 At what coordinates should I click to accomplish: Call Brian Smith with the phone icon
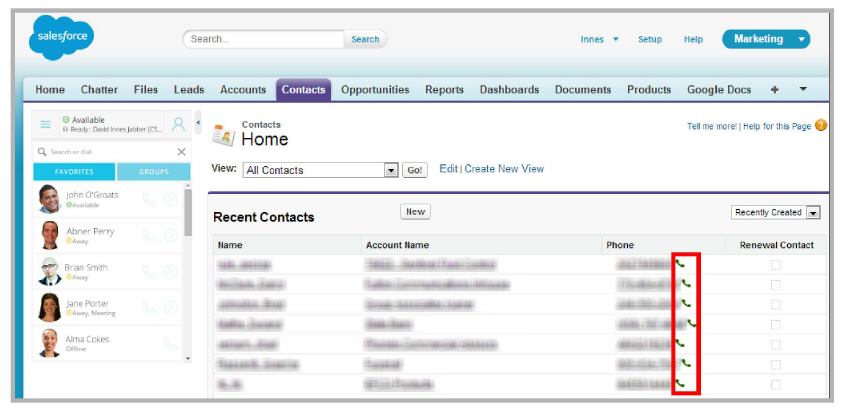(149, 272)
